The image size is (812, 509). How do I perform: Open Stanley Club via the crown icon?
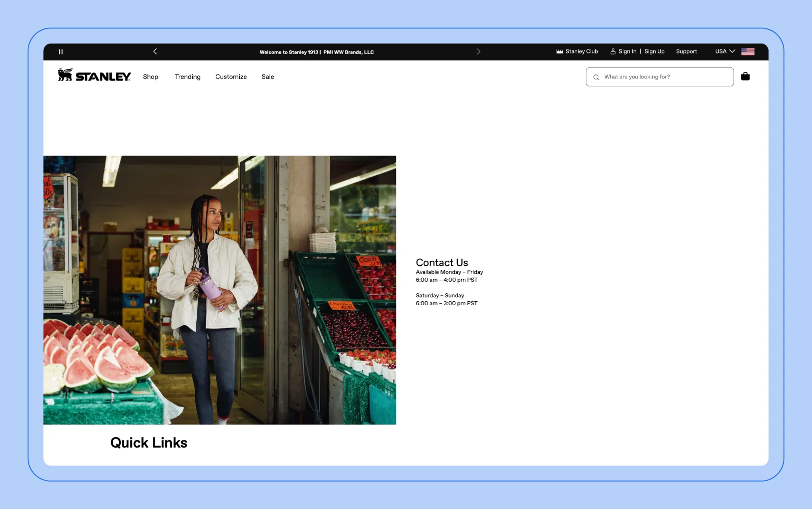pos(559,51)
